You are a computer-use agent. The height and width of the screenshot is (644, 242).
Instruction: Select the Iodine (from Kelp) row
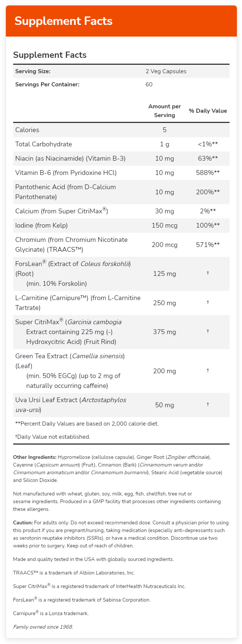pos(121,225)
